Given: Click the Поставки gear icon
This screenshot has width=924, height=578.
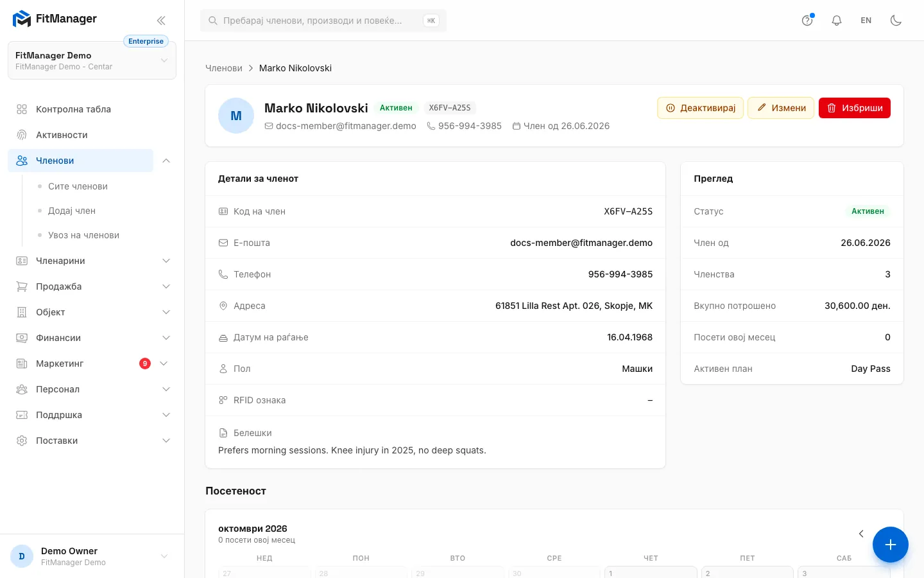Looking at the screenshot, I should tap(22, 441).
